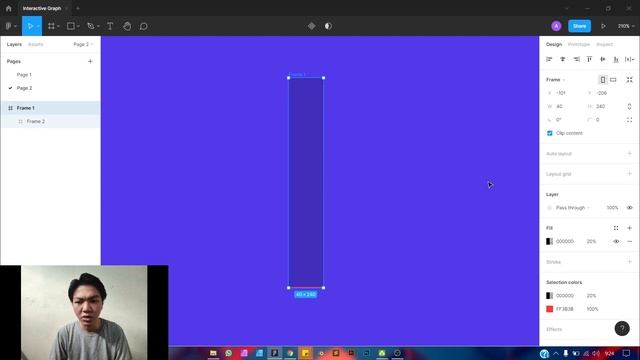640x360 pixels.
Task: Open the Windows notification center
Action: point(627,353)
